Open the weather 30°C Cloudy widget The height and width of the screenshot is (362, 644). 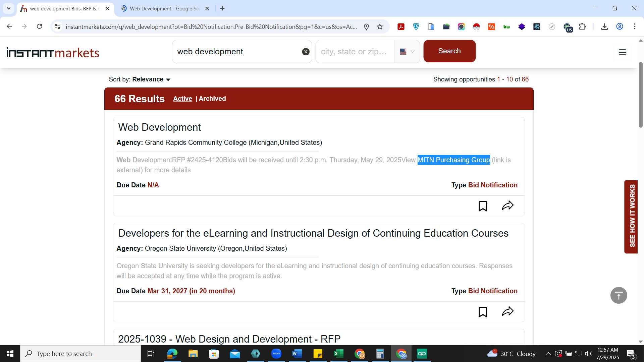pyautogui.click(x=512, y=354)
